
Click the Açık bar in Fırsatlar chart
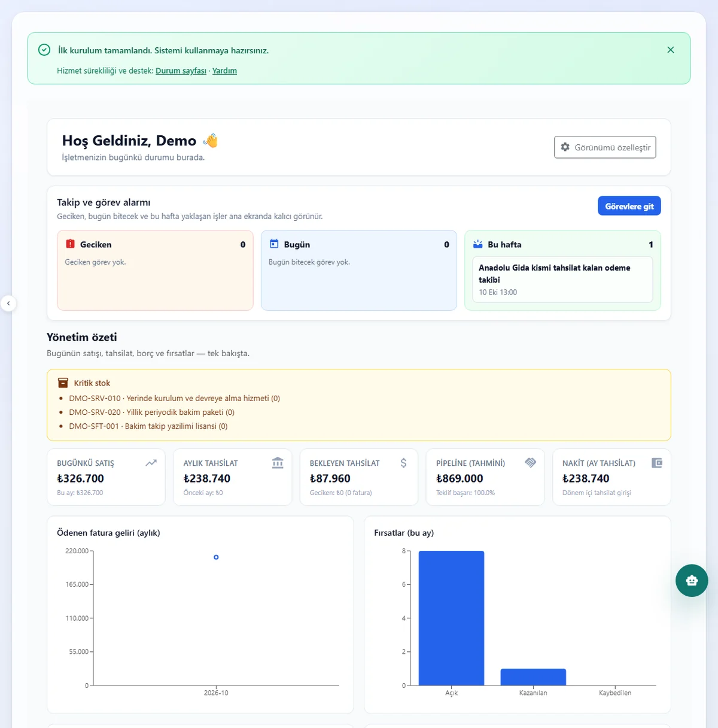coord(451,618)
